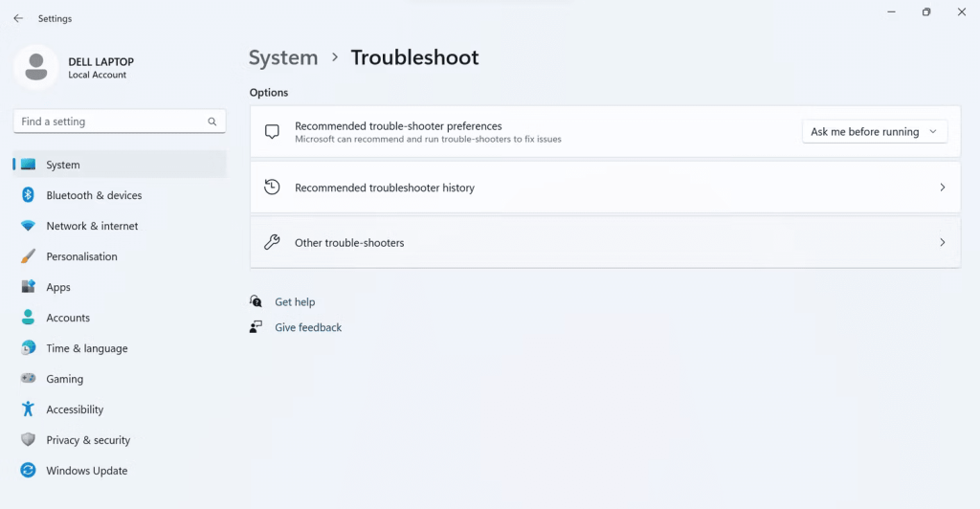Go back to System breadcrumb
The height and width of the screenshot is (509, 980).
point(283,57)
